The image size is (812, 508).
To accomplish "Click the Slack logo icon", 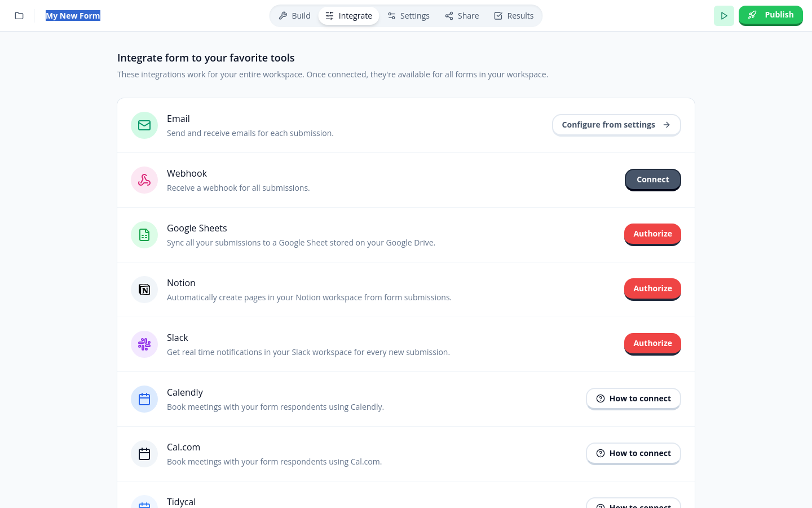I will [144, 344].
